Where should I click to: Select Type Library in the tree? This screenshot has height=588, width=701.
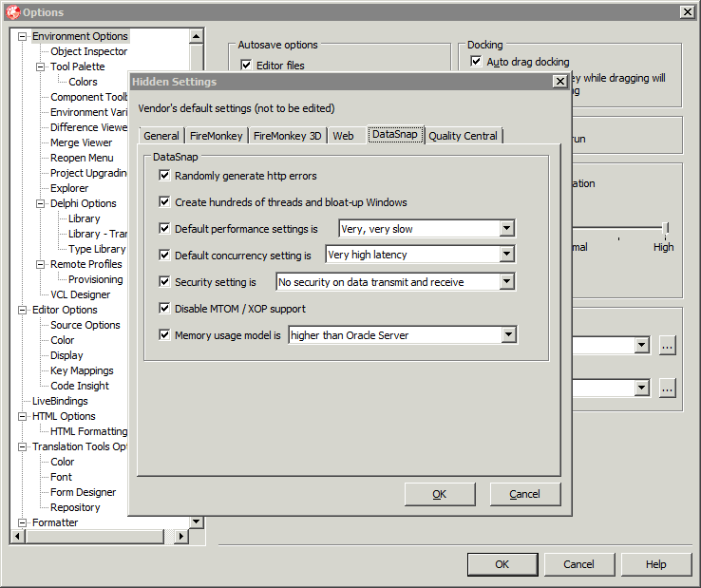[x=97, y=249]
